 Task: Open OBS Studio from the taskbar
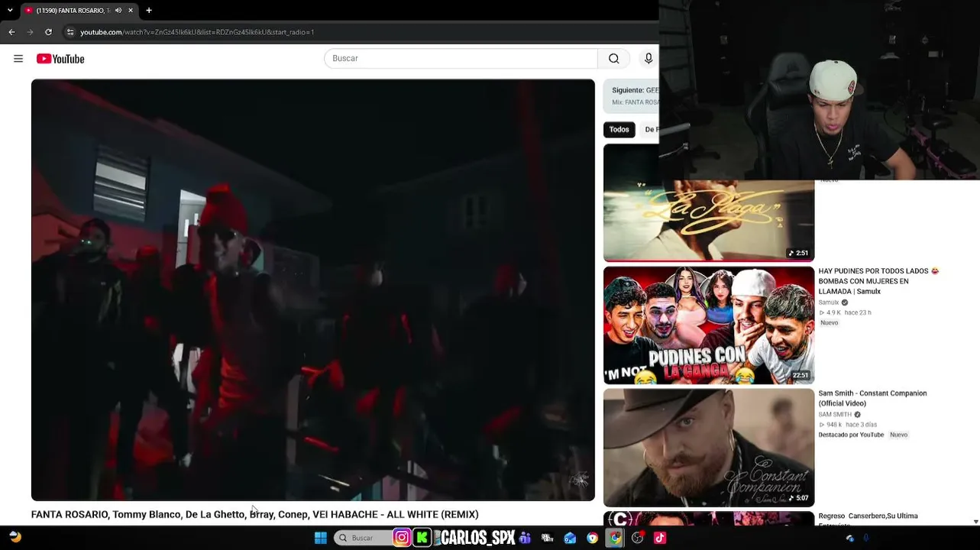pos(638,538)
